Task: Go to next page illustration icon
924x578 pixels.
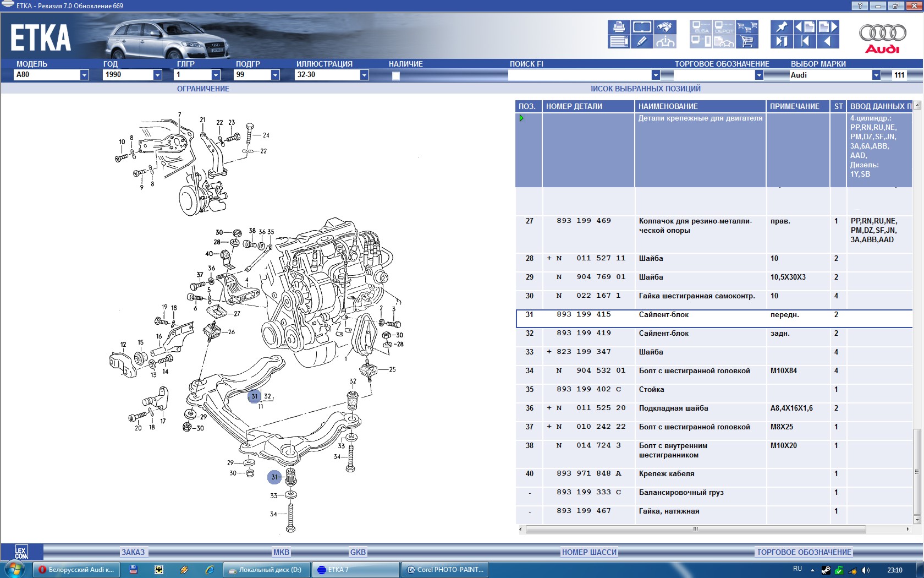Action: pos(828,27)
